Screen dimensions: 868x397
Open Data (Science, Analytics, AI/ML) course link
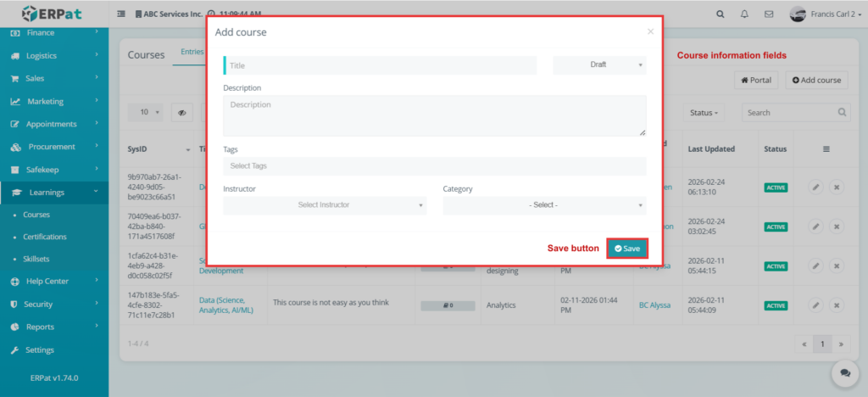225,305
